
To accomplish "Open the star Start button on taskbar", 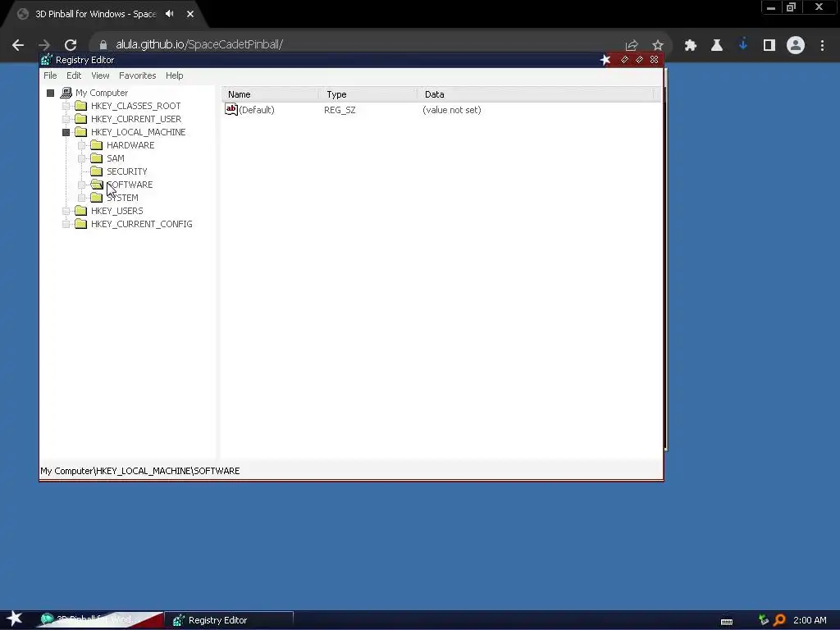I will point(14,619).
